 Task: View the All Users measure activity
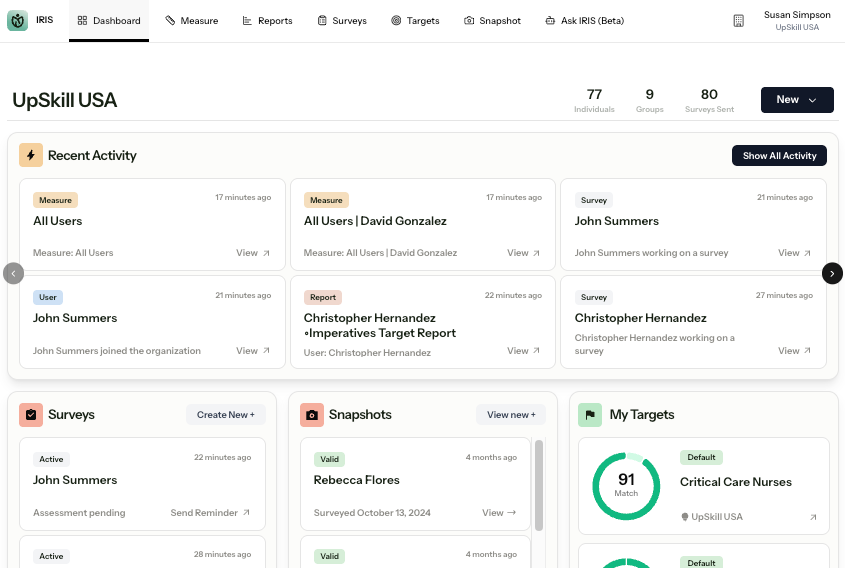(x=253, y=253)
